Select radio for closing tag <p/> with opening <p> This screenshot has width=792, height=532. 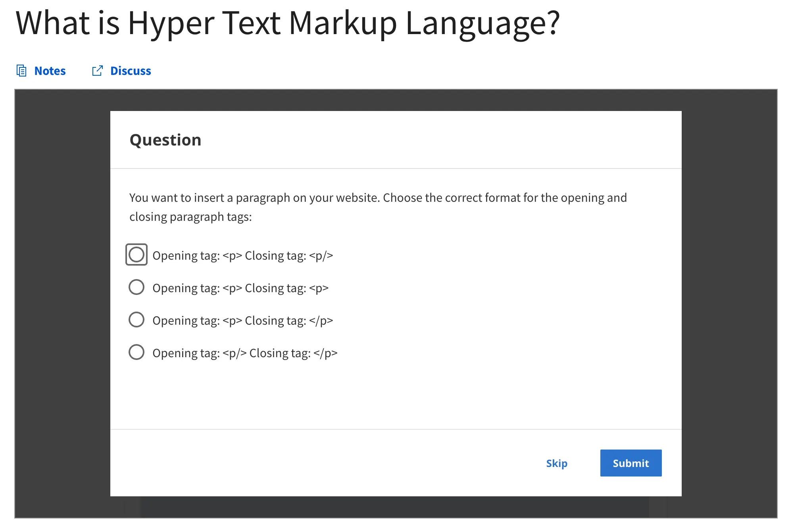pyautogui.click(x=136, y=255)
